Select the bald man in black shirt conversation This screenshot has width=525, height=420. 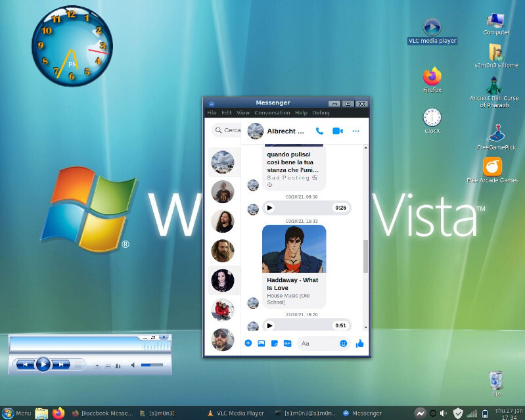pyautogui.click(x=223, y=191)
